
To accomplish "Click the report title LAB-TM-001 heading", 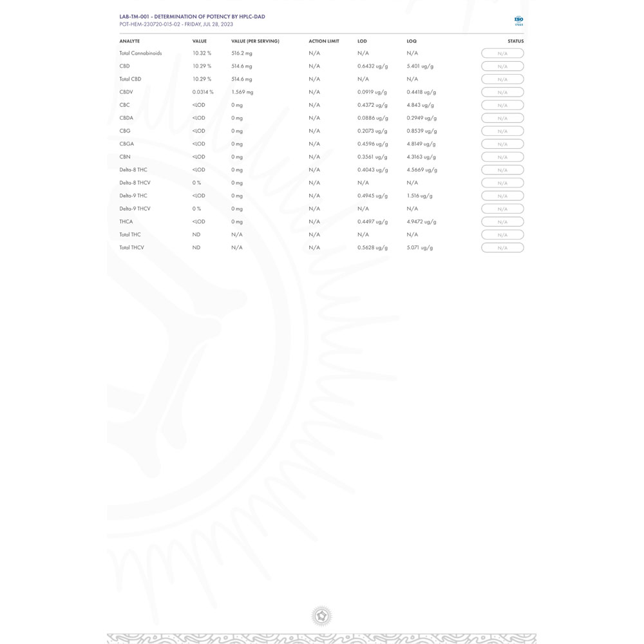I will [192, 17].
